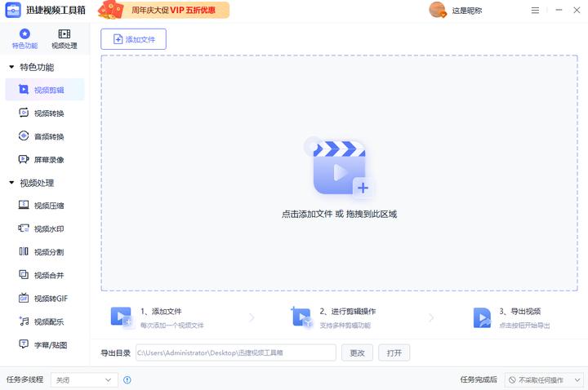
Task: Select the 视频水印 watermark tool
Action: [24, 229]
